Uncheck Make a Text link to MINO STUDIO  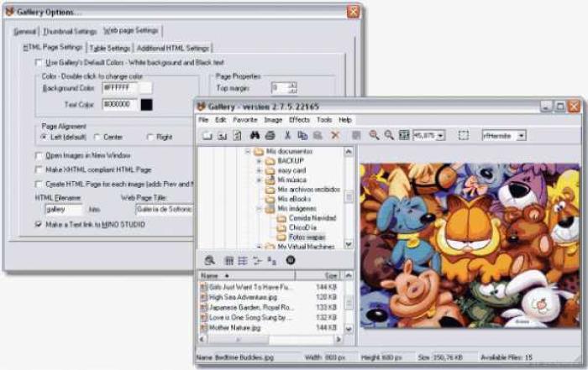39,224
